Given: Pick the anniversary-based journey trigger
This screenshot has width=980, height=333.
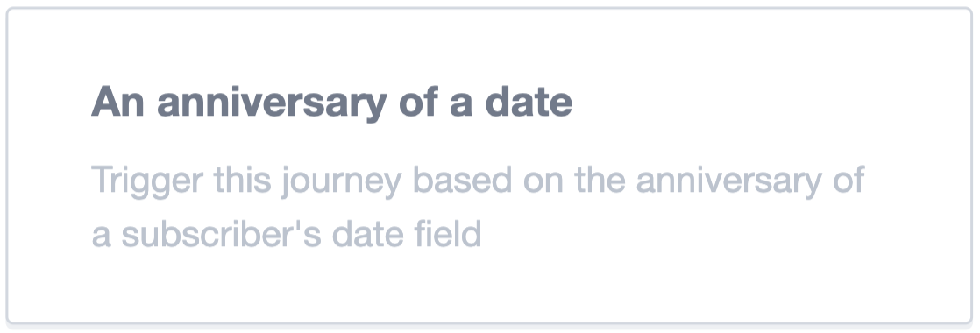Looking at the screenshot, I should point(489,166).
